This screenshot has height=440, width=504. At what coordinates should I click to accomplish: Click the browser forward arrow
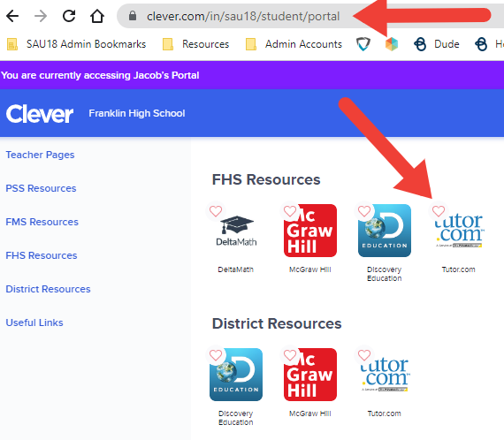point(41,16)
